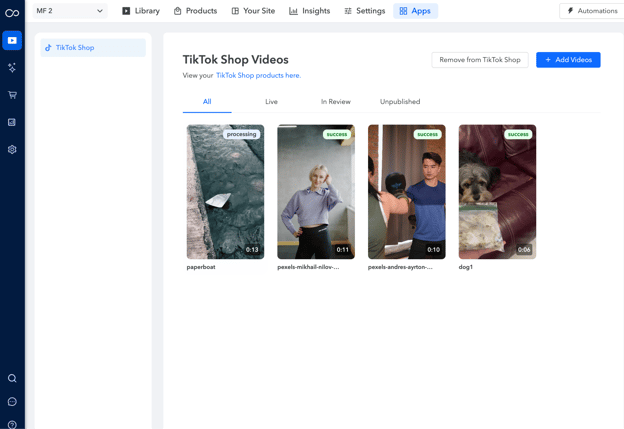Open the Library menu

140,11
